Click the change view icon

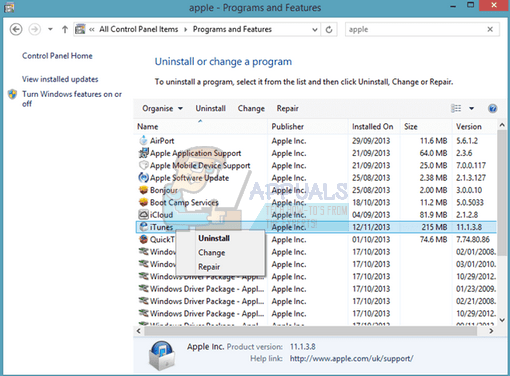coord(456,108)
